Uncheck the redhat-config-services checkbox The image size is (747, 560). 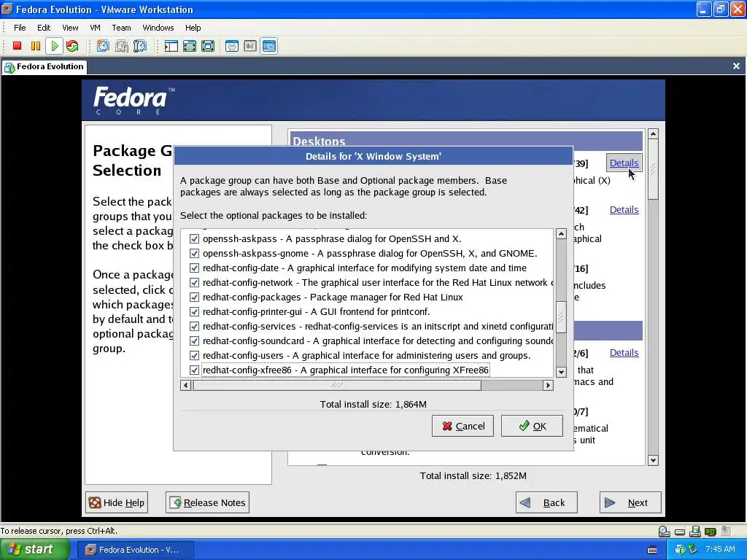click(194, 326)
